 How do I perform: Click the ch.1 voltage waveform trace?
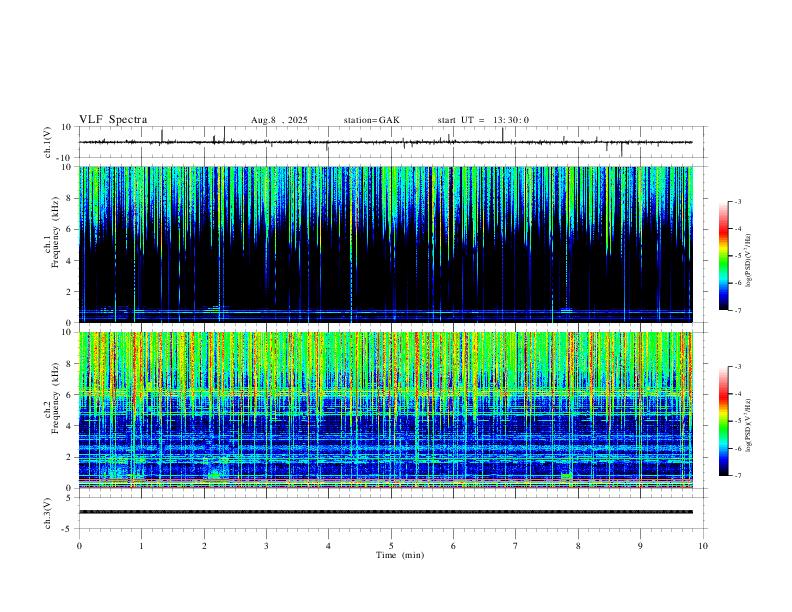click(385, 142)
